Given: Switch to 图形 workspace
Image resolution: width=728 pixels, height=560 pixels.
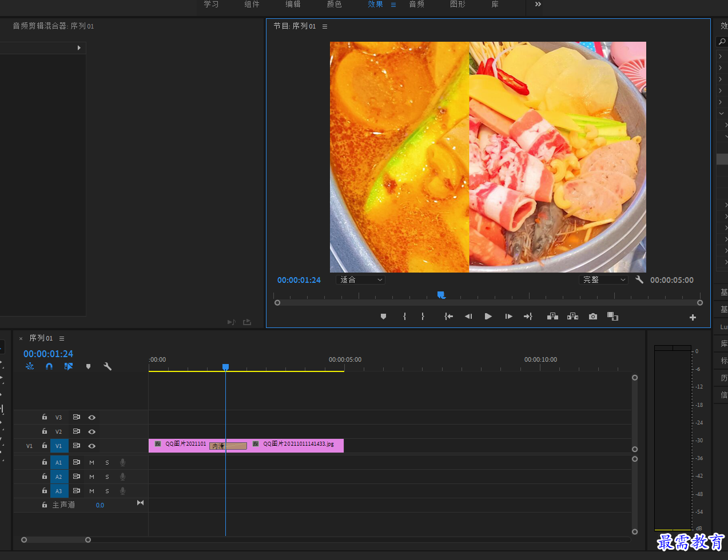Looking at the screenshot, I should [x=458, y=4].
